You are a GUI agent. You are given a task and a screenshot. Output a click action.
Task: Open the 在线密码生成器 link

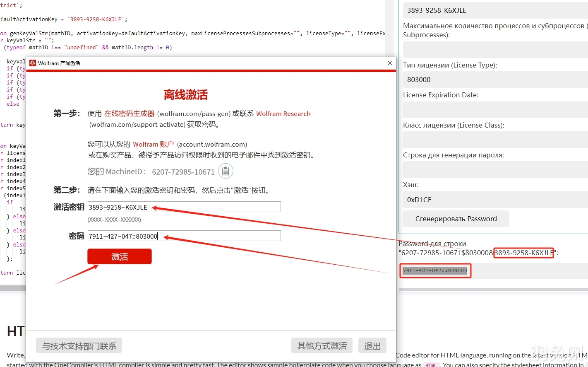(x=129, y=113)
